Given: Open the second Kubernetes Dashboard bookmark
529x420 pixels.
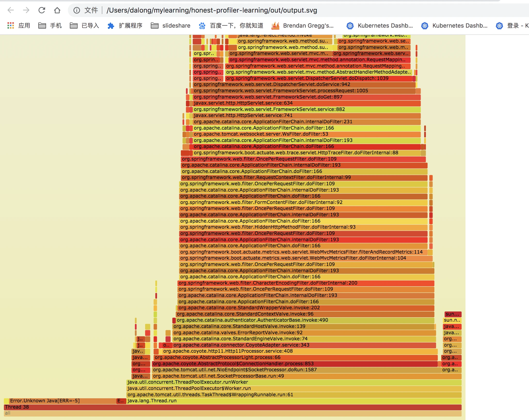Looking at the screenshot, I should pos(454,25).
